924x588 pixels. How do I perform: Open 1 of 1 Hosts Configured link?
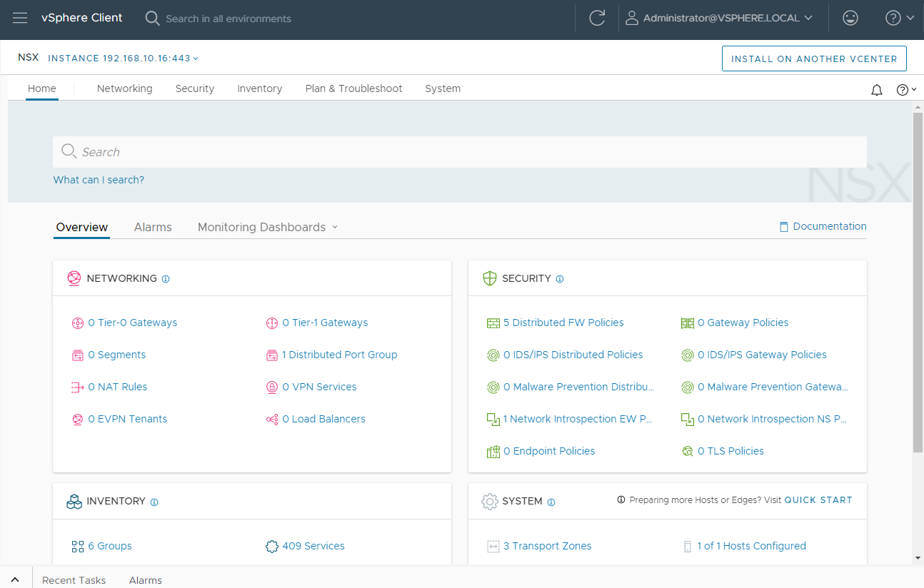point(752,546)
